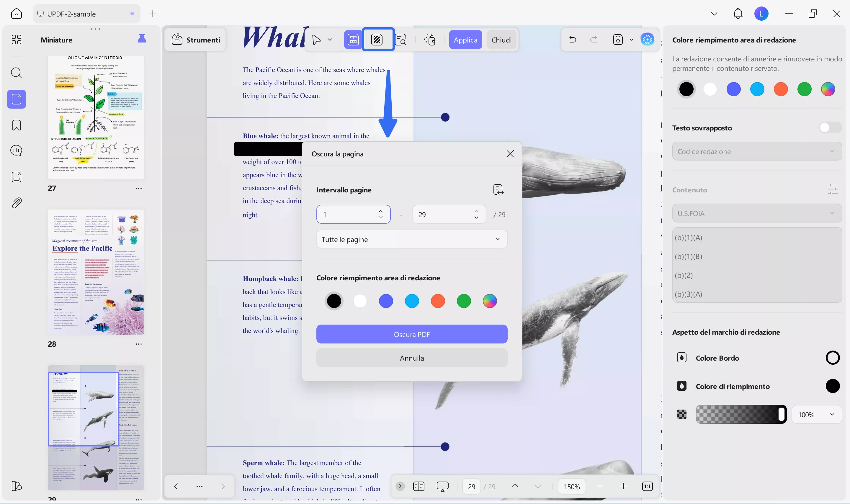The image size is (850, 504).
Task: Click the undo arrow icon
Action: point(573,40)
